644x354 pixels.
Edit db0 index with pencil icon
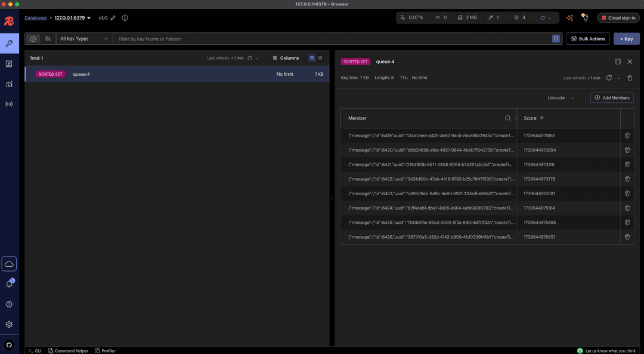(x=113, y=18)
